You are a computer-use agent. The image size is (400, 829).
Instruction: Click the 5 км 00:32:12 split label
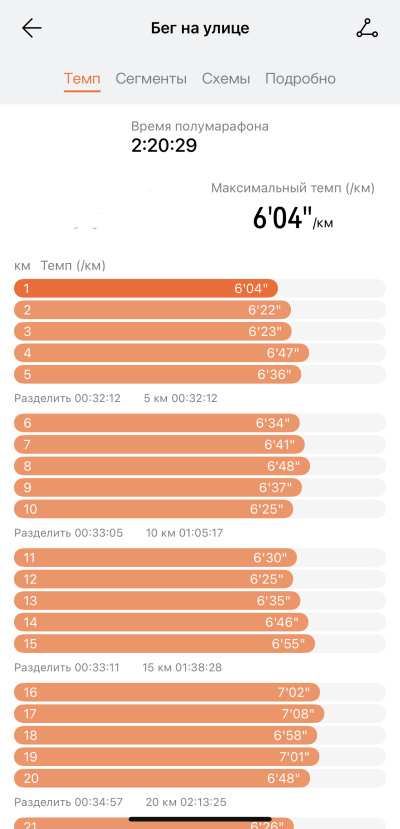coord(180,398)
